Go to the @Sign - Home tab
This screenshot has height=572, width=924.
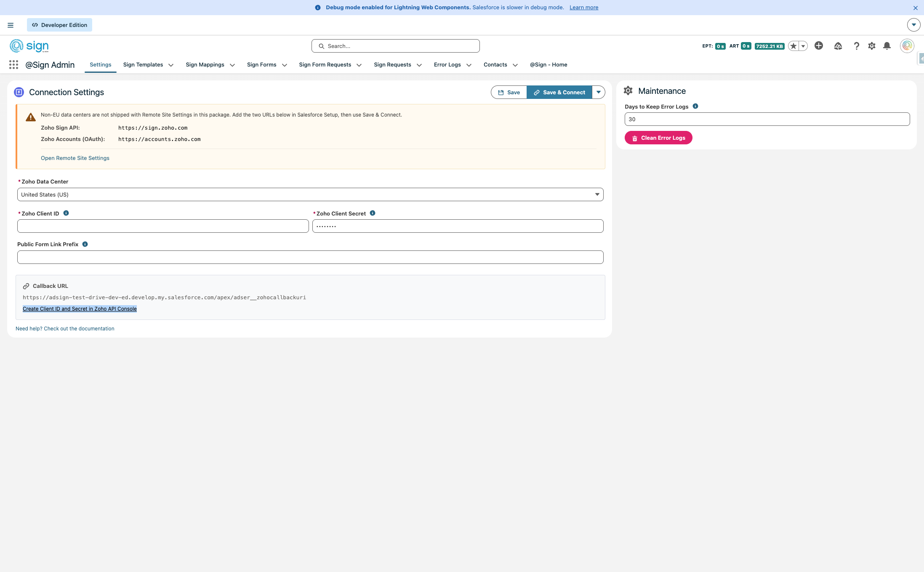(548, 65)
